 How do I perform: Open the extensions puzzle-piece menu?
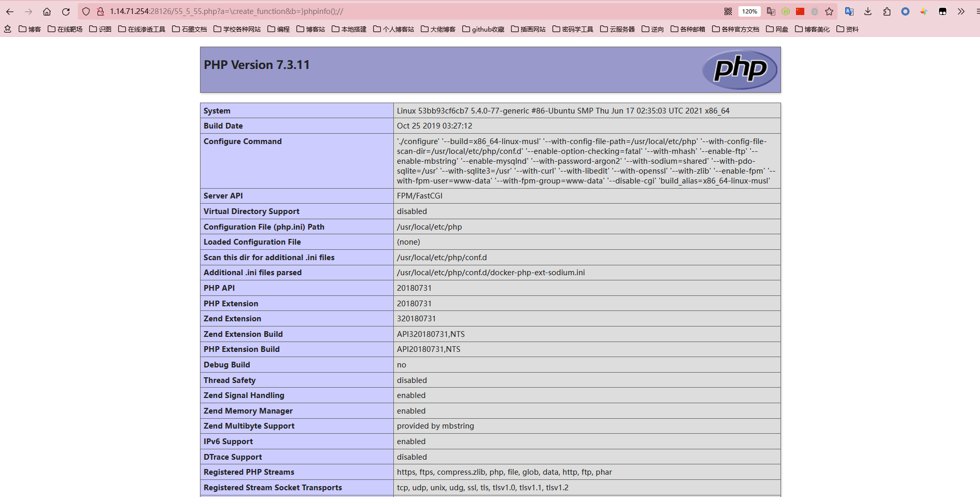coord(887,11)
